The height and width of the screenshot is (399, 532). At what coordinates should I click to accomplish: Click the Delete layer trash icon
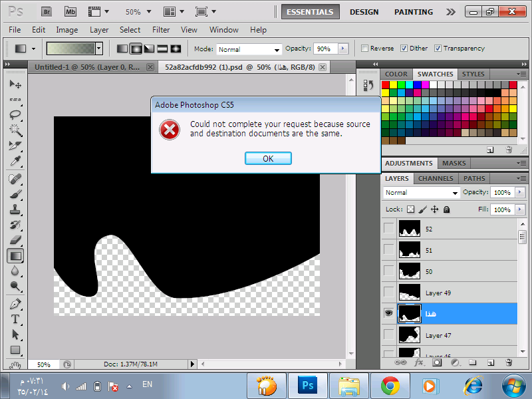pyautogui.click(x=509, y=362)
